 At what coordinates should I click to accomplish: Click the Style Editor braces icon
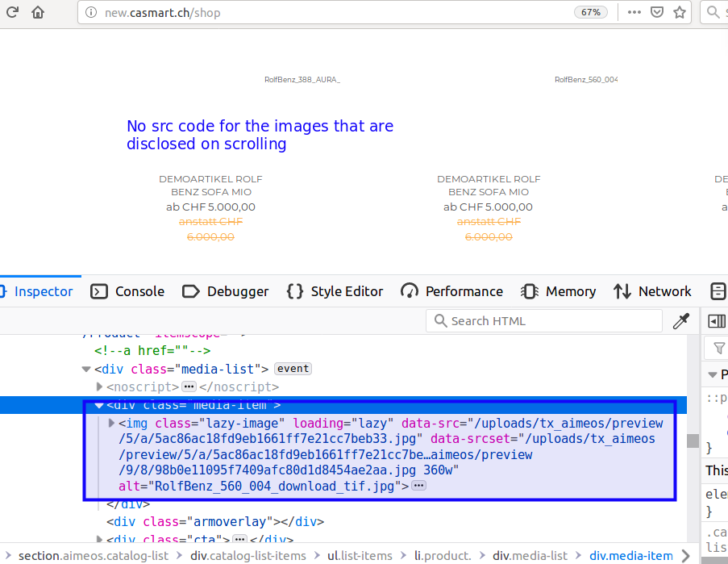coord(295,291)
